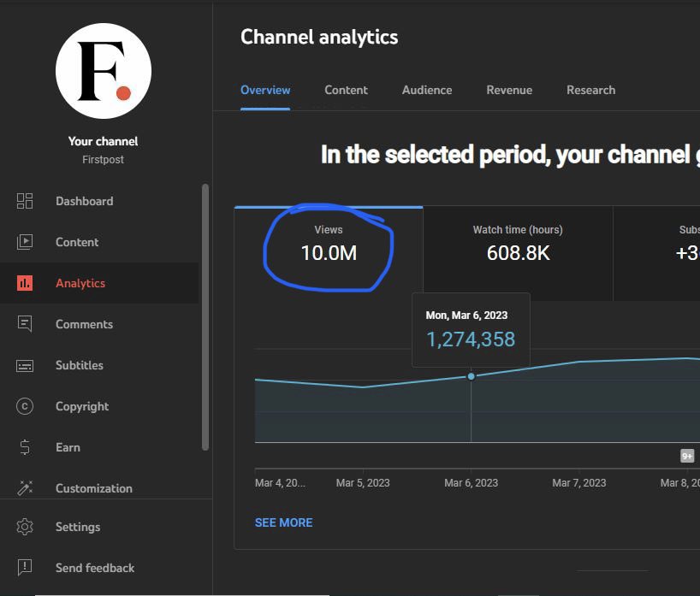700x596 pixels.
Task: Open the Dashboard menu item
Action: 99,201
